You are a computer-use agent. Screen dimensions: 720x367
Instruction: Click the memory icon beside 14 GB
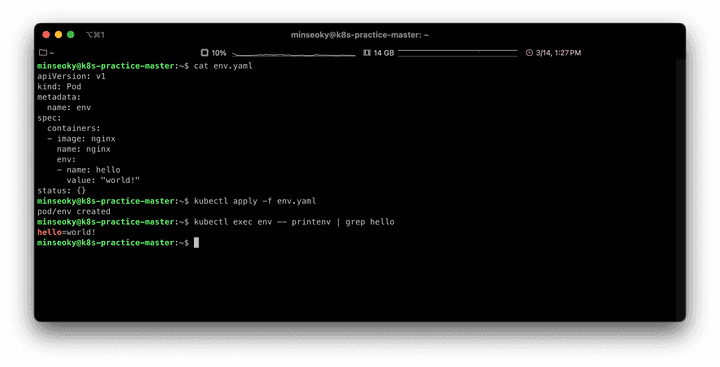(x=367, y=53)
